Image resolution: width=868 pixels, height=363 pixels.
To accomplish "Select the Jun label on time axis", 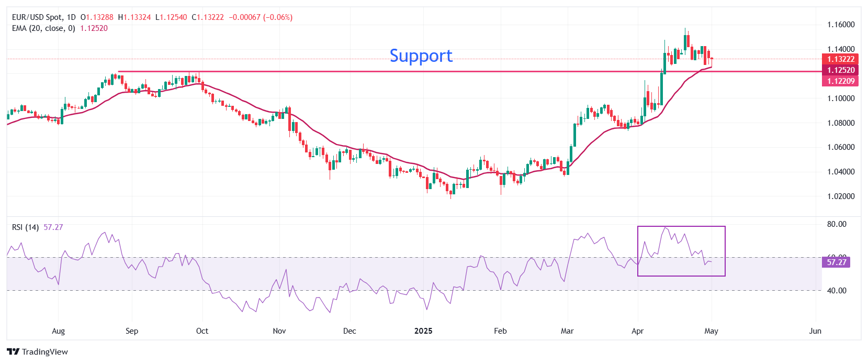I will pyautogui.click(x=815, y=331).
